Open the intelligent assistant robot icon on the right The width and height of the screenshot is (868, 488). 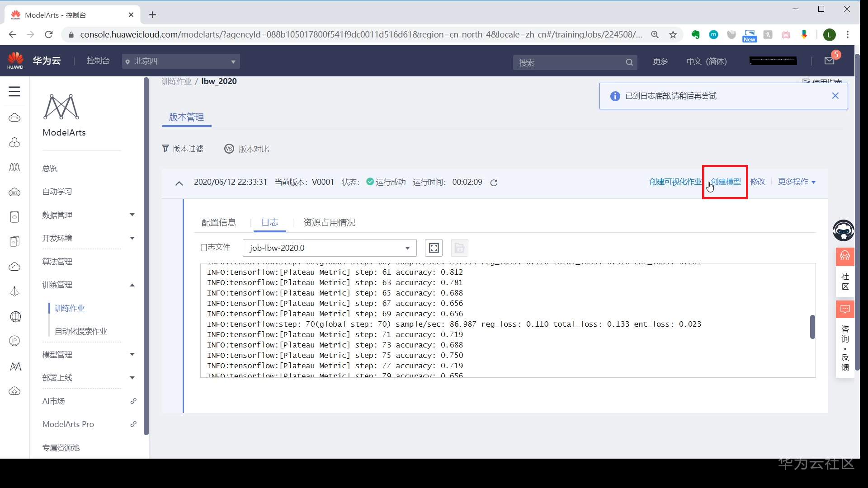(844, 230)
